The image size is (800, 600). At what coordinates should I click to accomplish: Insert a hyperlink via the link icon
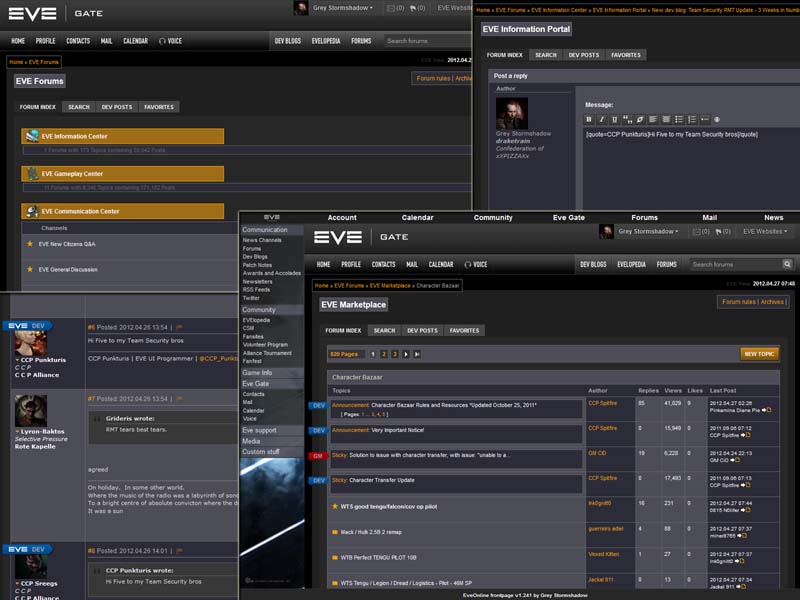click(x=640, y=118)
